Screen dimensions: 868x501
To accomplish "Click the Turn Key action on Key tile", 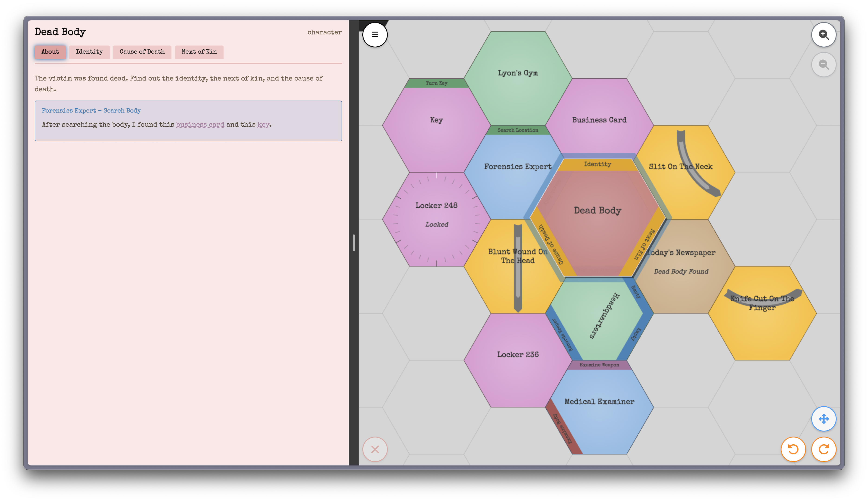I will [x=436, y=83].
